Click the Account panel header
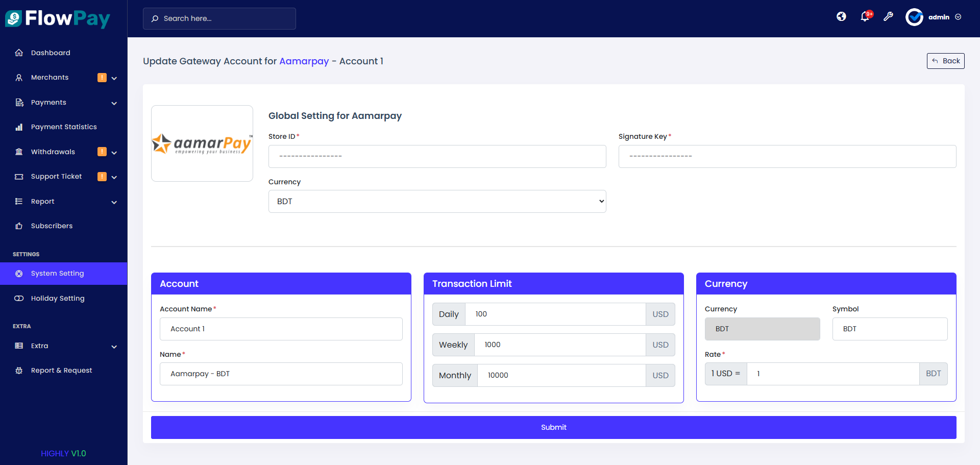 (281, 283)
